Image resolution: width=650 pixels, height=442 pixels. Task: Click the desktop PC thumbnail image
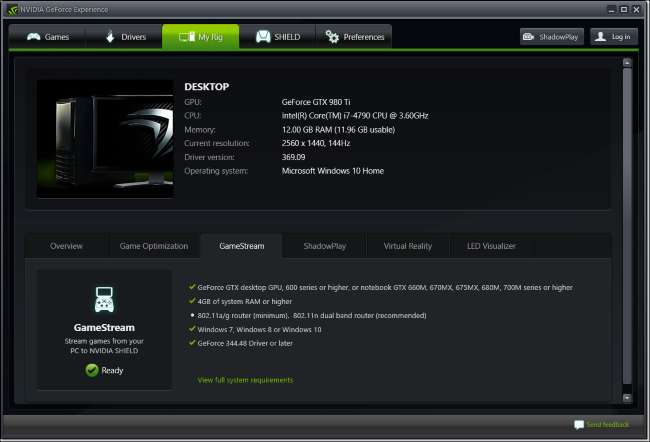pos(105,139)
